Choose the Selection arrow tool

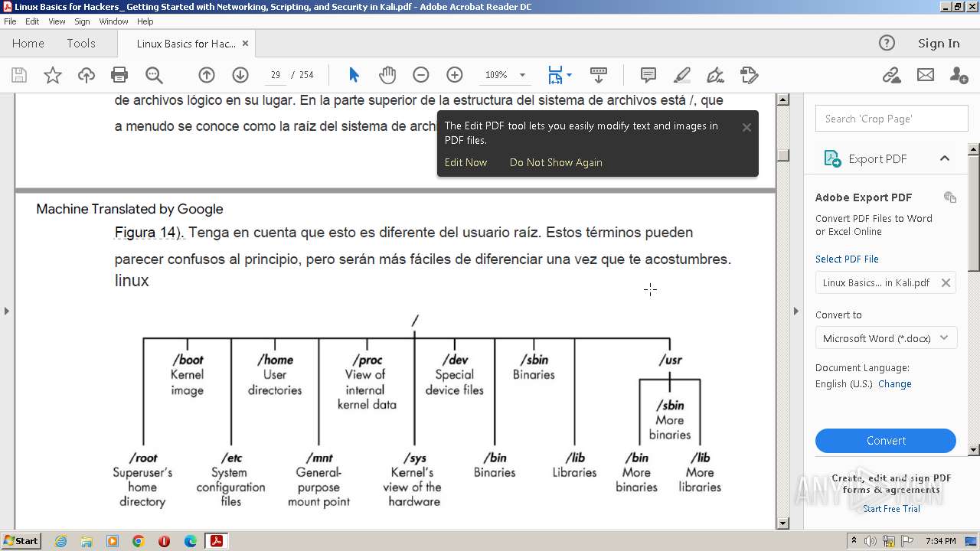coord(354,75)
